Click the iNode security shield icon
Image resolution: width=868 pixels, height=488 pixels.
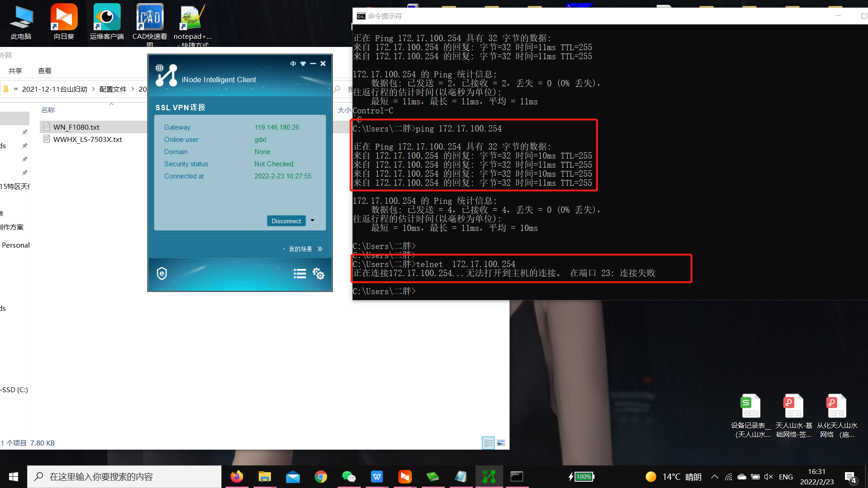tap(162, 273)
